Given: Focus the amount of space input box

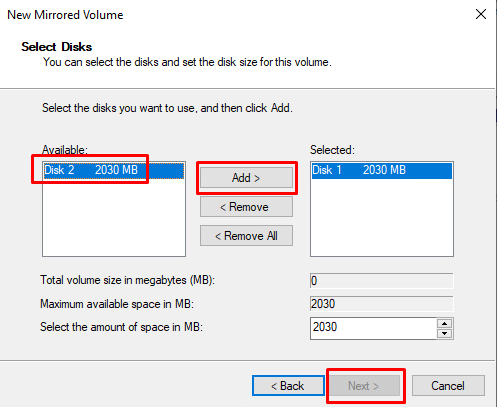Looking at the screenshot, I should point(373,328).
